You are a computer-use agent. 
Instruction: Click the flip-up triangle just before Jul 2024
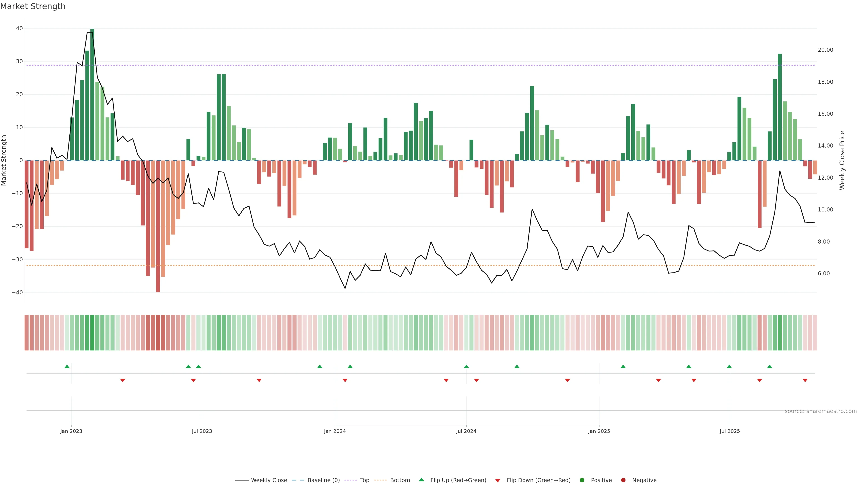point(466,366)
